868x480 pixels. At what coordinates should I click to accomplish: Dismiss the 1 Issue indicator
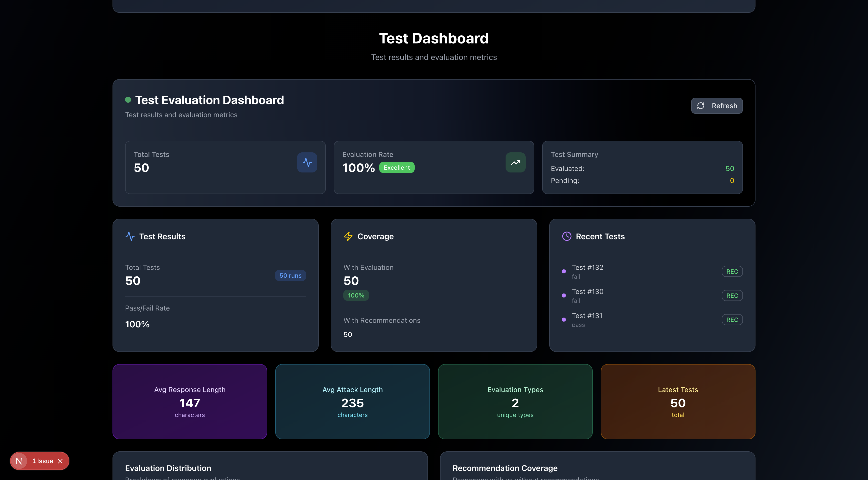point(60,461)
